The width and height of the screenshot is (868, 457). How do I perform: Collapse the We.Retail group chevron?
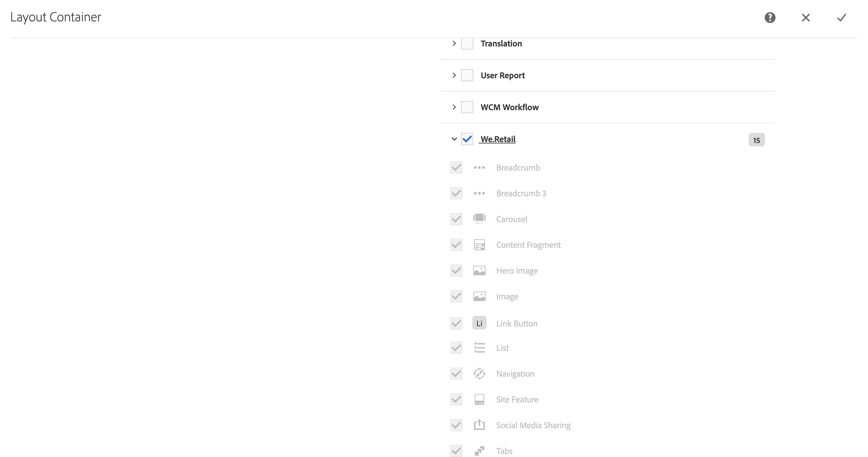coord(454,139)
